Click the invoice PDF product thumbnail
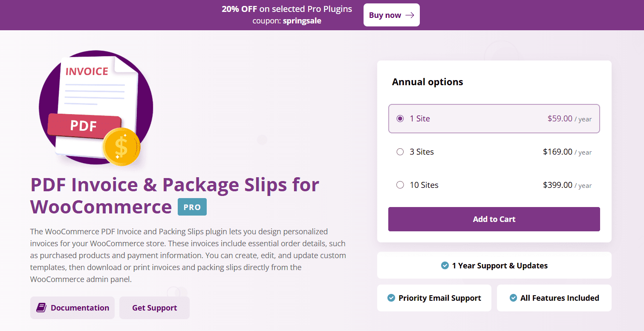The image size is (644, 331). pos(96,108)
